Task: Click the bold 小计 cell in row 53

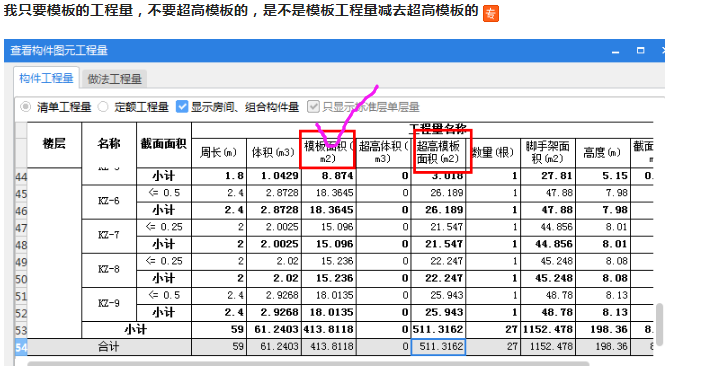Action: point(136,330)
